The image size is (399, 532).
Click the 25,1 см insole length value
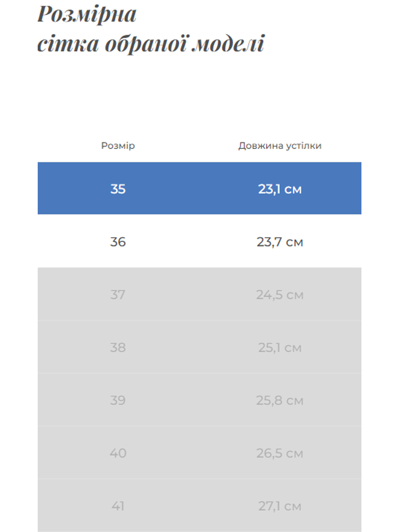pyautogui.click(x=280, y=348)
